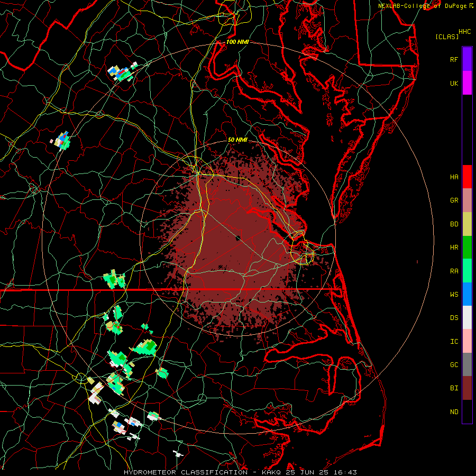Click the UK magenta legend swatch

coord(467,83)
